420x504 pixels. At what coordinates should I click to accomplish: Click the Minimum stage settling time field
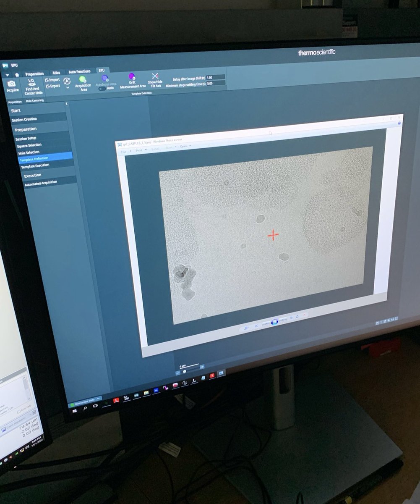[x=216, y=83]
